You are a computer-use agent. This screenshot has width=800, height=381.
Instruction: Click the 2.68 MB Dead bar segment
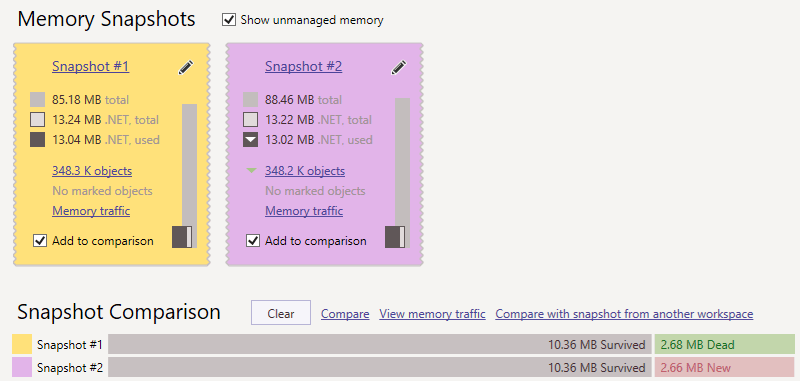[724, 344]
